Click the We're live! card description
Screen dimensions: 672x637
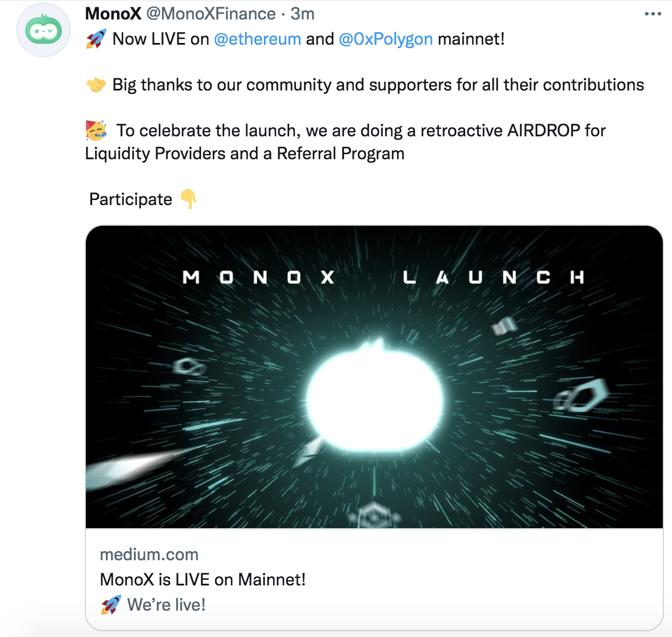tap(166, 605)
